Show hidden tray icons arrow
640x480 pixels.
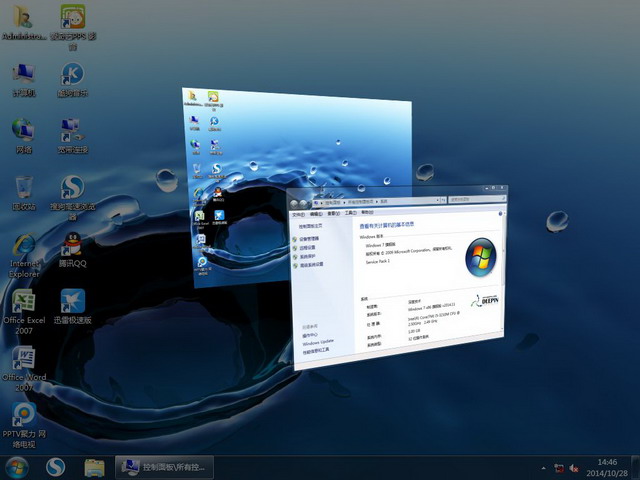(543, 468)
